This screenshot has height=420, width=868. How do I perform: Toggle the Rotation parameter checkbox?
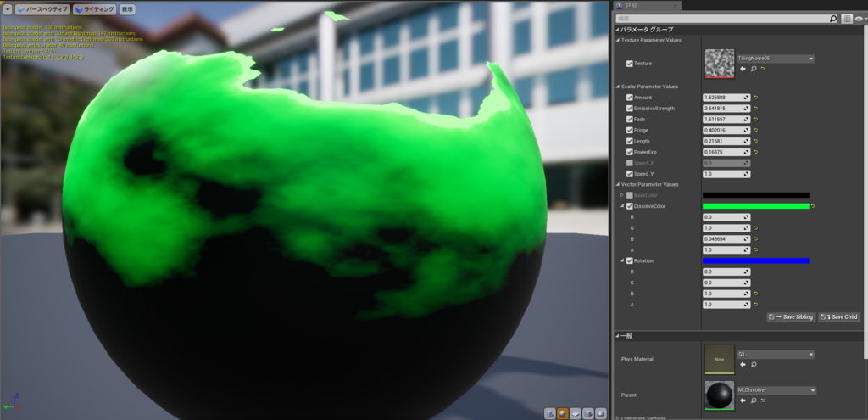click(x=630, y=260)
